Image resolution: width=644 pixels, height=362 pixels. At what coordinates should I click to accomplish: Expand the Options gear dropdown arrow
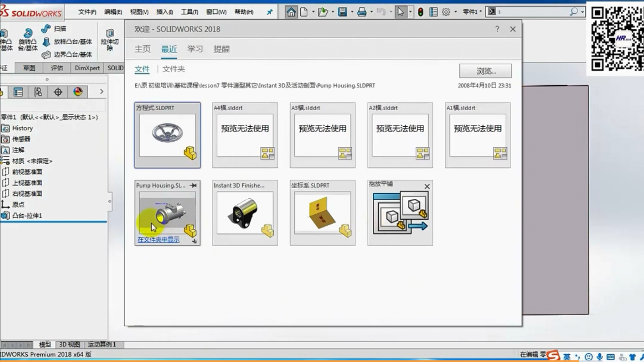[456, 12]
